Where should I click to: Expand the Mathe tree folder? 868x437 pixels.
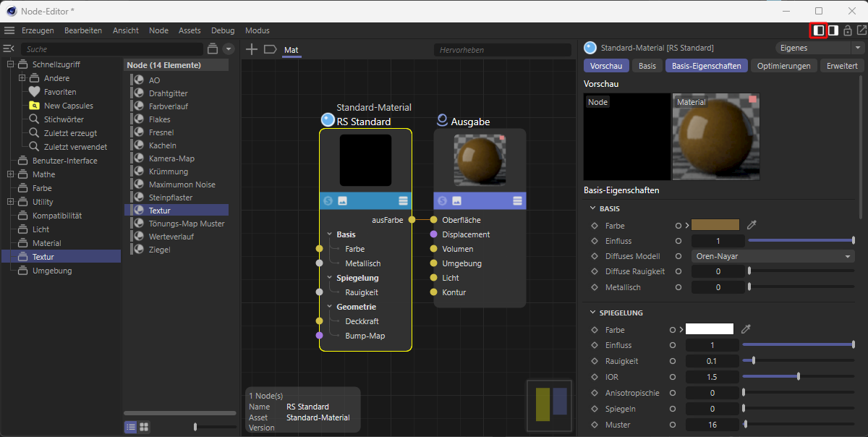tap(10, 174)
